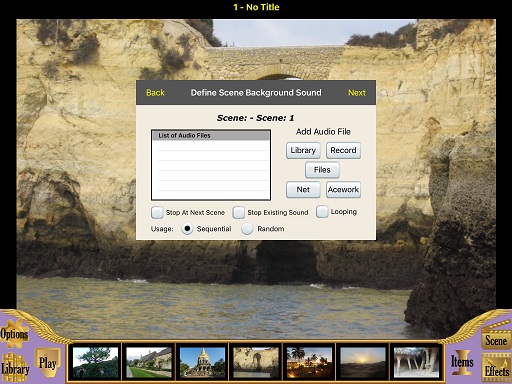
Task: Enable Stop At Next Scene checkbox
Action: point(157,212)
